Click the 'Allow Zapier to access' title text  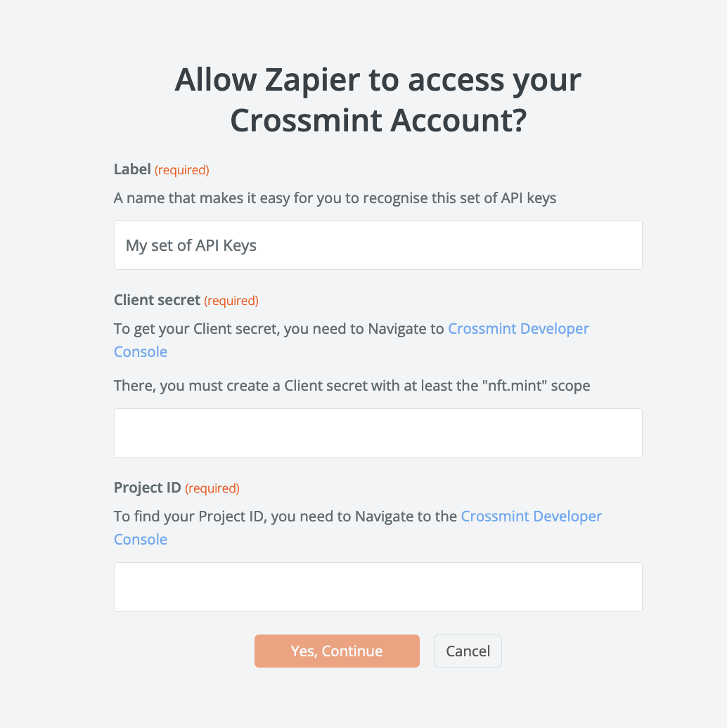click(378, 79)
